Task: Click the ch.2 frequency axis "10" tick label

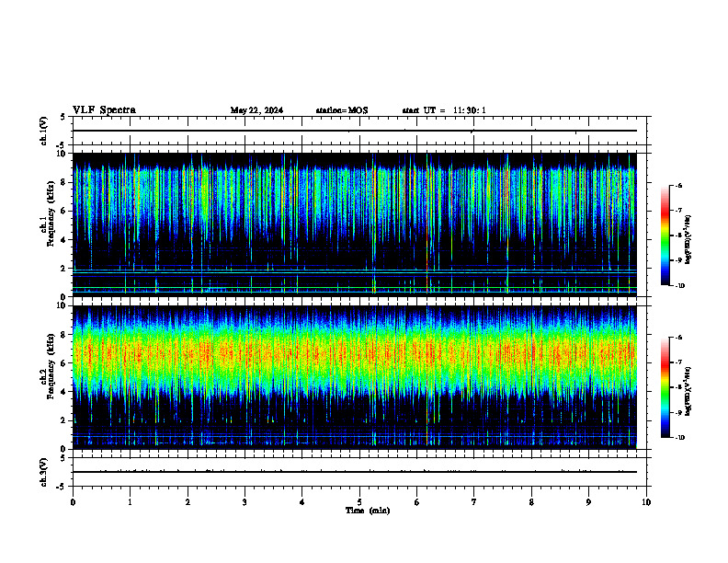Action: pyautogui.click(x=62, y=305)
